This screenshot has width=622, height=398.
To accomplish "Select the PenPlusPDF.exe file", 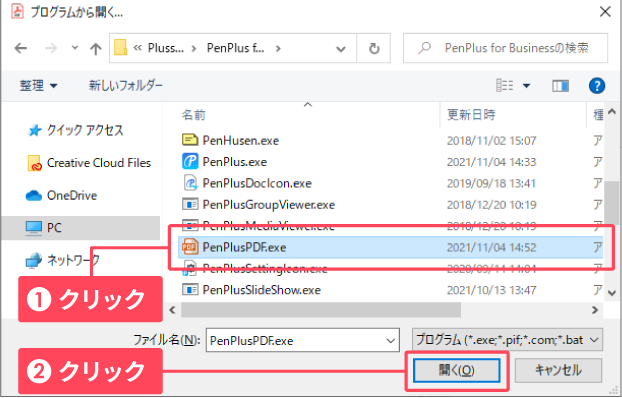I will 391,247.
